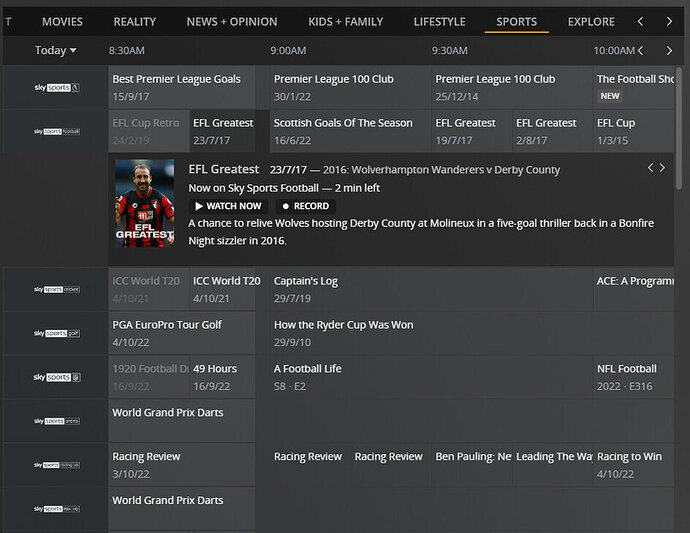Select EFL Cup 1/3/15
This screenshot has height=533, width=690.
pos(634,131)
